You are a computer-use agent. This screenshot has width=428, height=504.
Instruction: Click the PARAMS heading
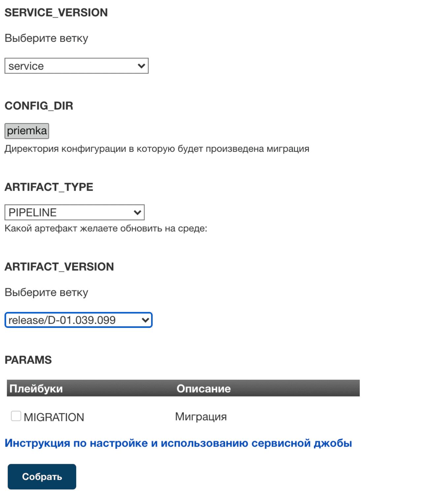point(28,360)
